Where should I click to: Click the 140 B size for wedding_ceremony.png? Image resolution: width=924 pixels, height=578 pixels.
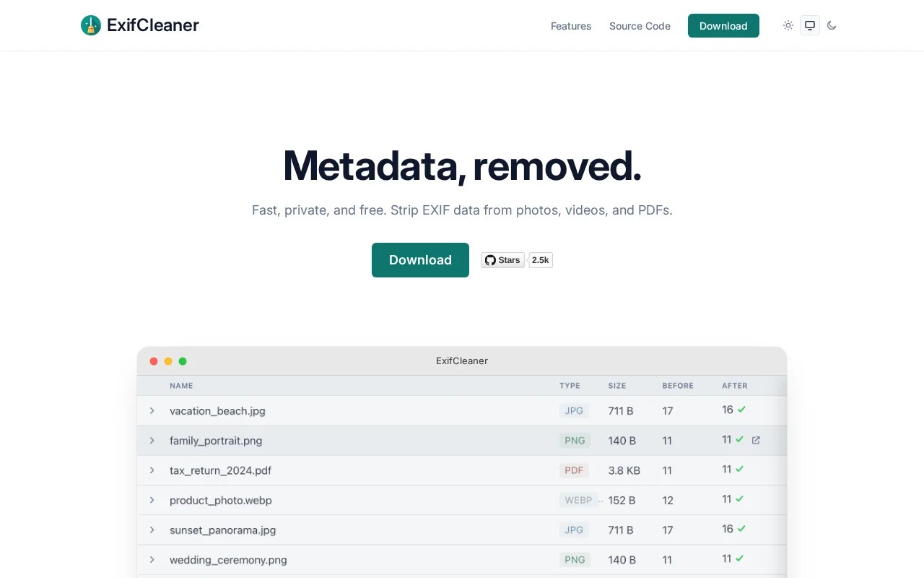point(622,560)
